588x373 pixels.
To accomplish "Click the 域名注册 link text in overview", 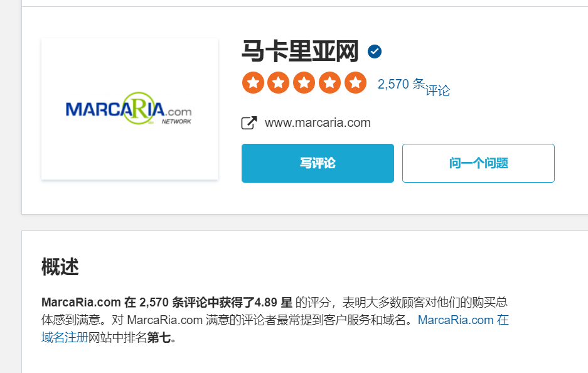I will click(x=65, y=337).
